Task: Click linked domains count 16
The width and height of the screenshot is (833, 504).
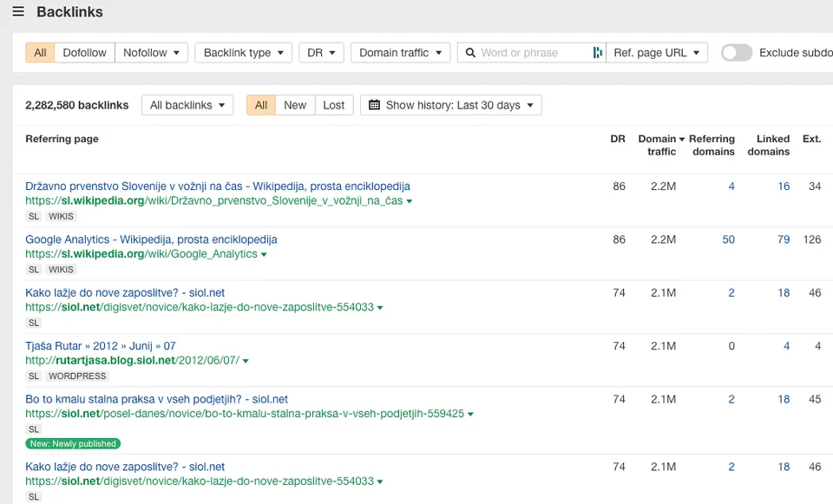Action: tap(784, 187)
